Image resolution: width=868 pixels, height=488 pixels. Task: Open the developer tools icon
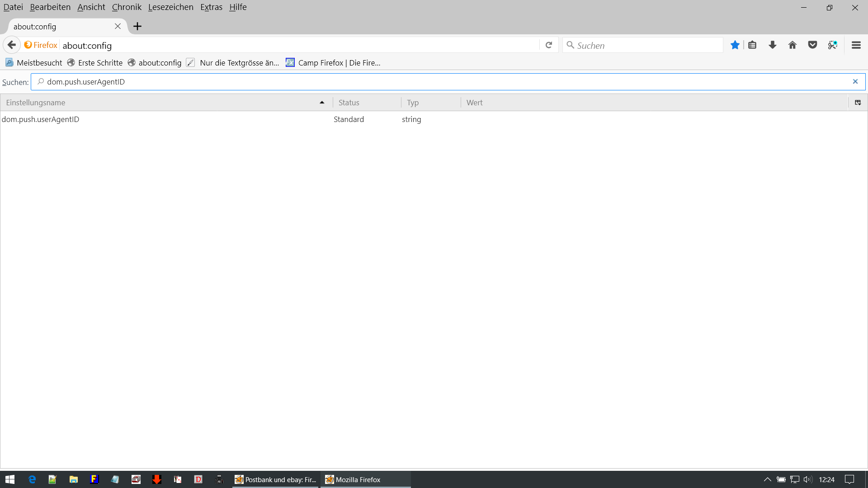pyautogui.click(x=832, y=45)
